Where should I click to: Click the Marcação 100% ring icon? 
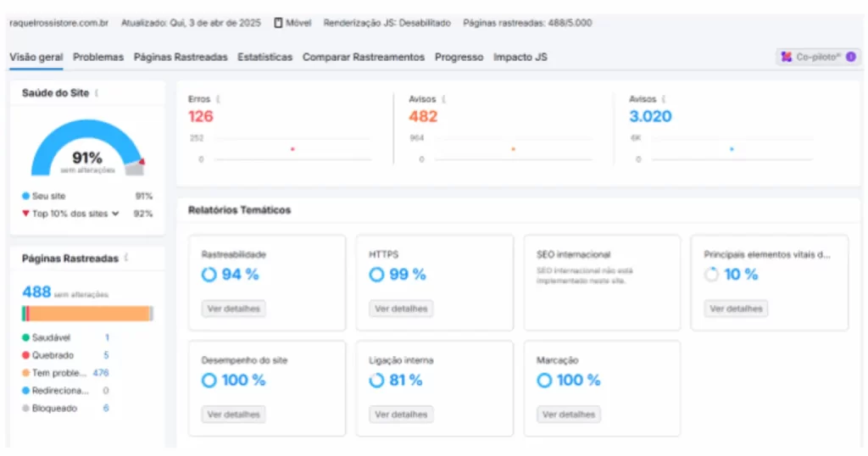(544, 381)
